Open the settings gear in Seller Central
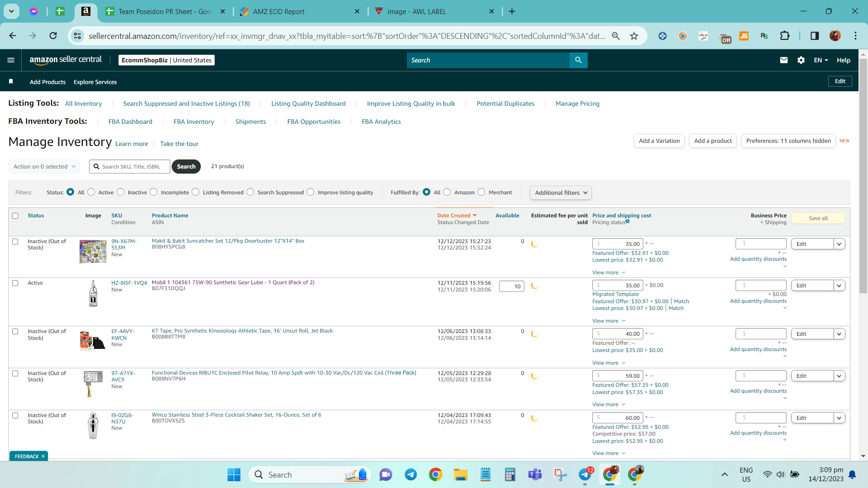Image resolution: width=868 pixels, height=488 pixels. pyautogui.click(x=801, y=60)
